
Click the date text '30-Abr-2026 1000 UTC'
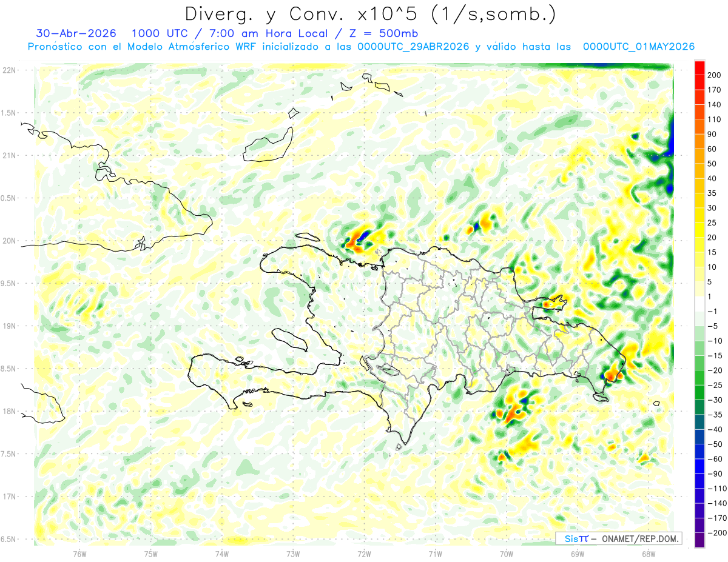pos(113,33)
